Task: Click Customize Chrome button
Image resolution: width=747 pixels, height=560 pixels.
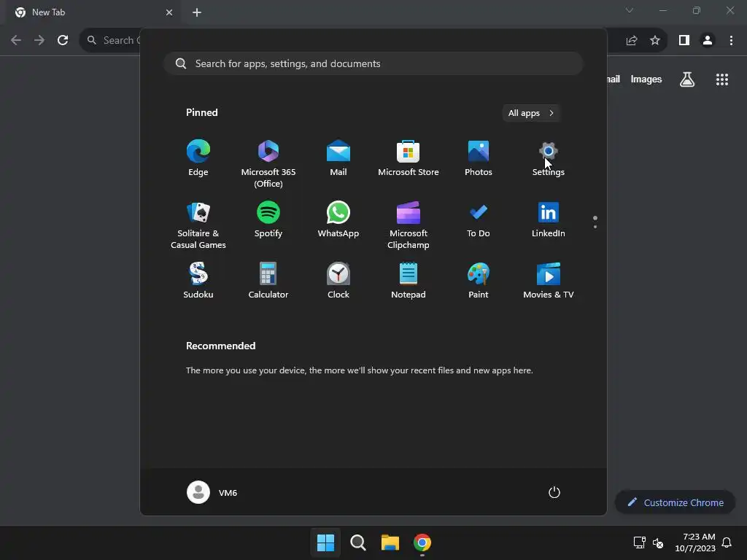Action: [x=675, y=502]
